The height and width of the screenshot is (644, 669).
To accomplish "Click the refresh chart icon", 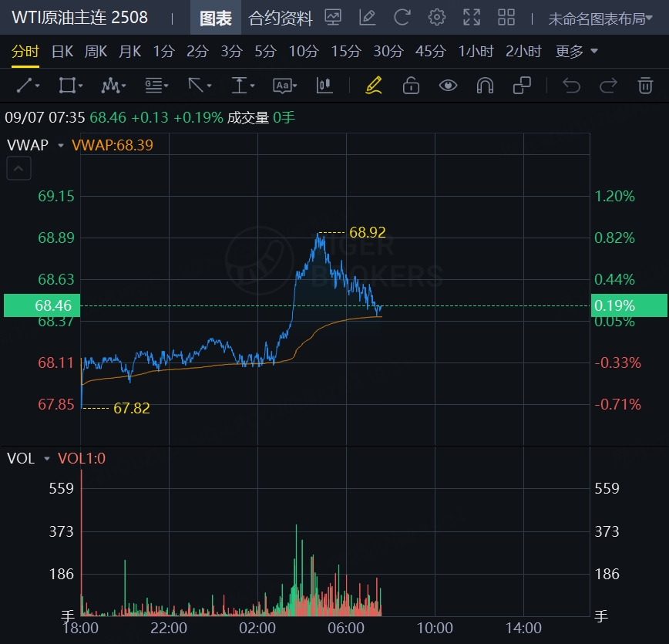I will tap(402, 18).
